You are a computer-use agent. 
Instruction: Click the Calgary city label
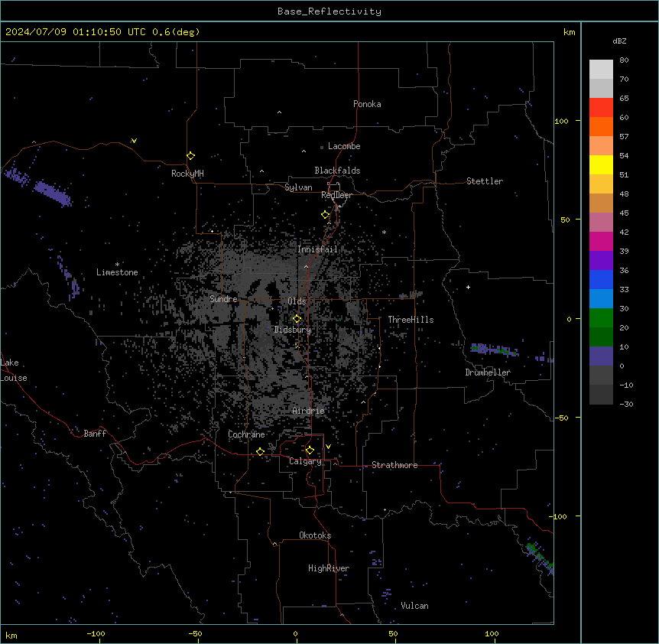tap(305, 461)
